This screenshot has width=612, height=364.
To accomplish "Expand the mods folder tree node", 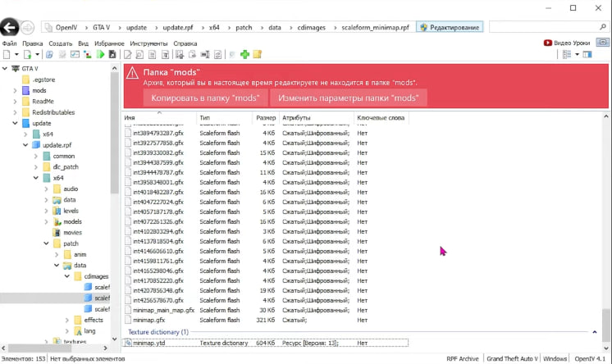I will tap(16, 90).
